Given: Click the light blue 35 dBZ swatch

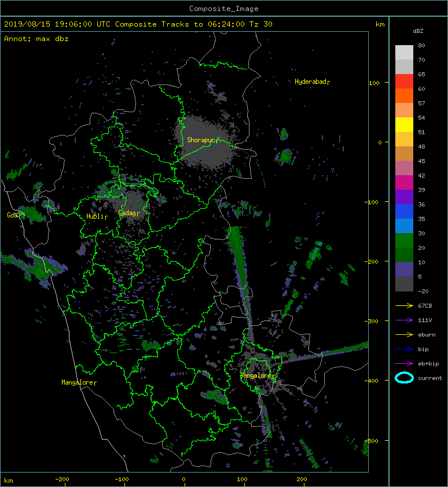Looking at the screenshot, I should click(x=404, y=226).
